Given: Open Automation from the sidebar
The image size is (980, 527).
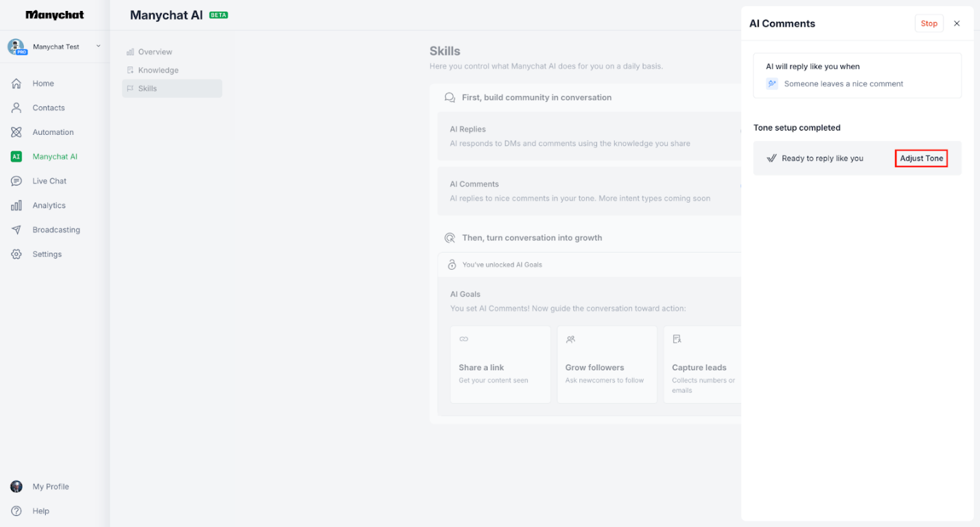Looking at the screenshot, I should click(x=16, y=131).
